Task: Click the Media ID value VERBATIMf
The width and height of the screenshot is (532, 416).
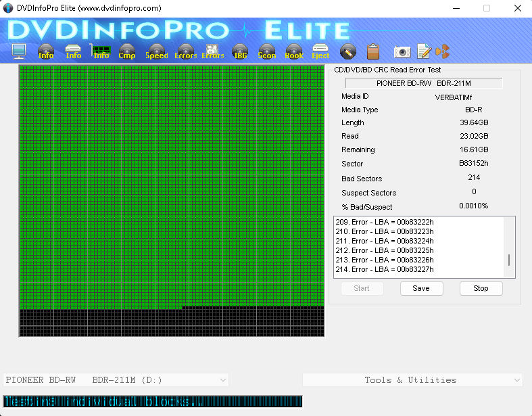Action: click(454, 98)
